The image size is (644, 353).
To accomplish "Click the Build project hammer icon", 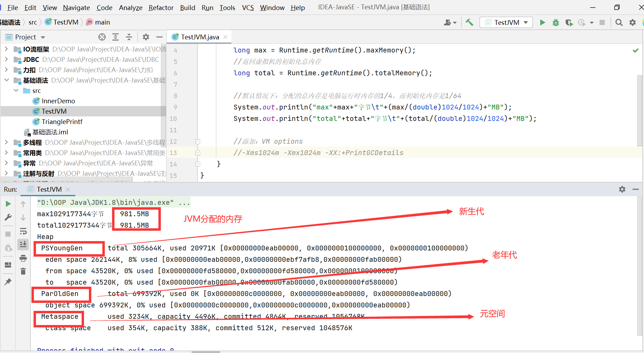I will pos(469,22).
